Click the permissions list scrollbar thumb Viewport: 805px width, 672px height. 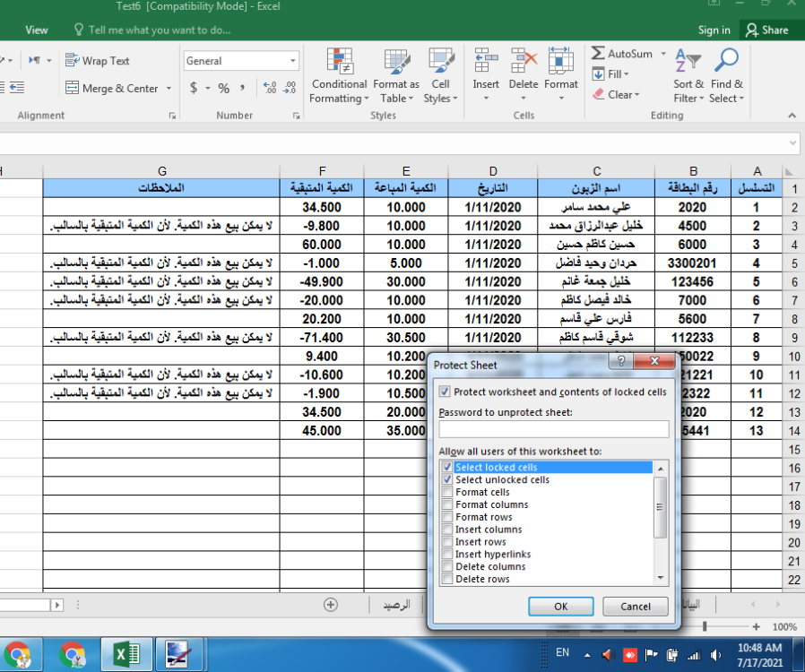[660, 507]
